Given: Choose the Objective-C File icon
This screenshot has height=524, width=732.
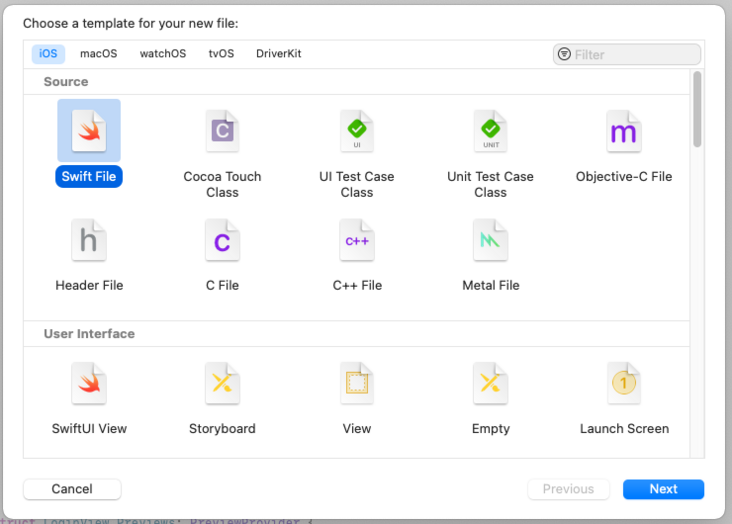Looking at the screenshot, I should pyautogui.click(x=624, y=131).
